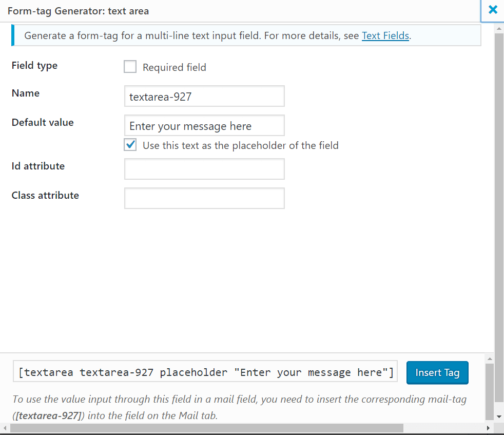504x435 pixels.
Task: Close the Form-tag Generator dialog
Action: (493, 9)
